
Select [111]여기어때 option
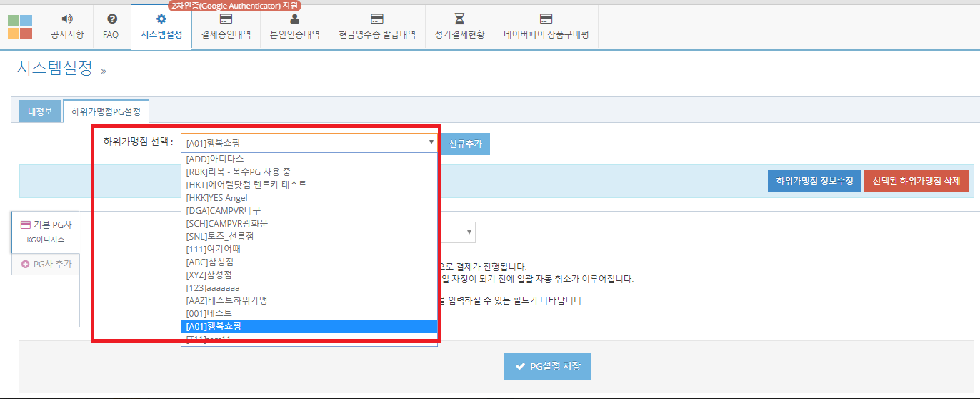coord(309,249)
